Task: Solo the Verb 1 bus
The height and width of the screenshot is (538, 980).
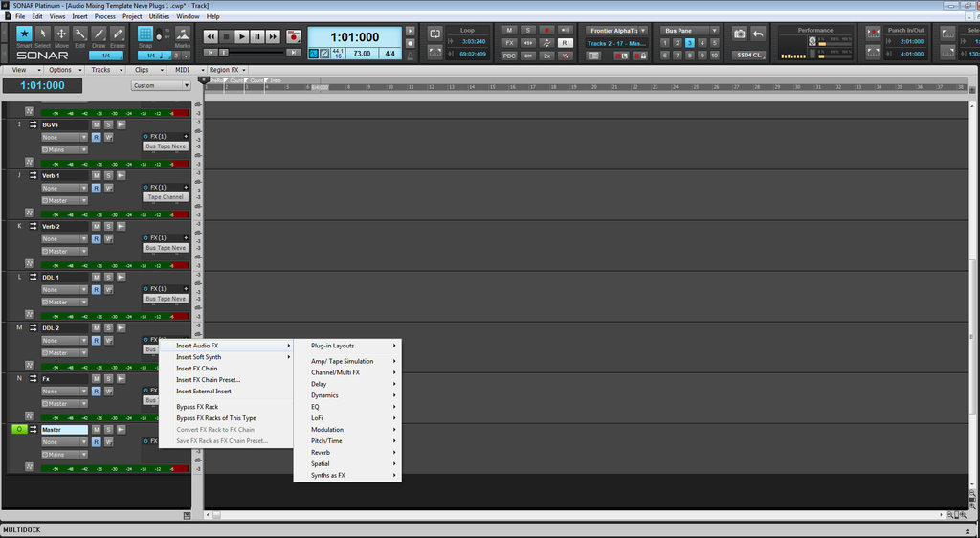Action: (x=108, y=176)
